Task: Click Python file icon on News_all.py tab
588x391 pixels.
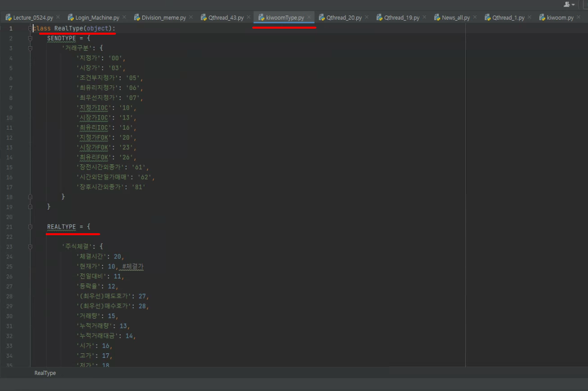Action: click(x=437, y=17)
